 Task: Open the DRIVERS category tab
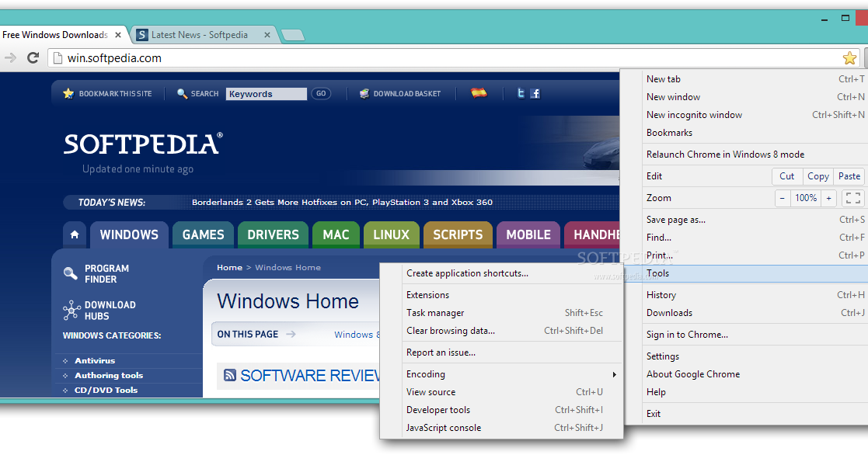pos(273,234)
